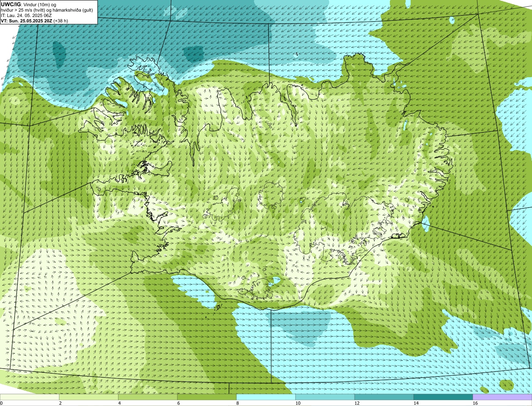Click the 6–8 m/s darker green legend swatch
The image size is (532, 406).
[207, 397]
